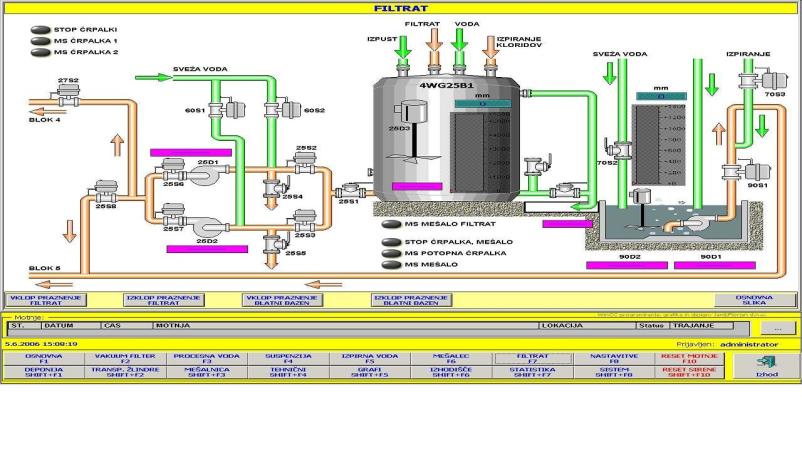Click valve 60S1 on the fresh water line

coord(222,109)
